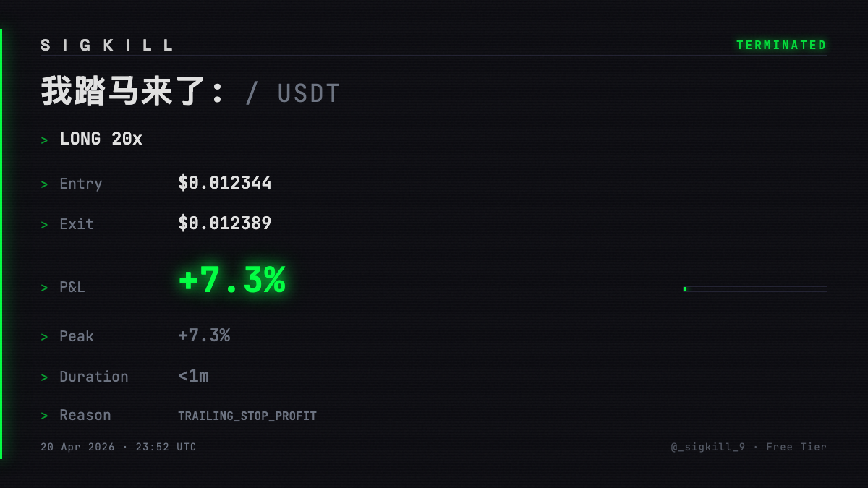Click the TERMINATED status badge
The image size is (868, 488).
781,46
